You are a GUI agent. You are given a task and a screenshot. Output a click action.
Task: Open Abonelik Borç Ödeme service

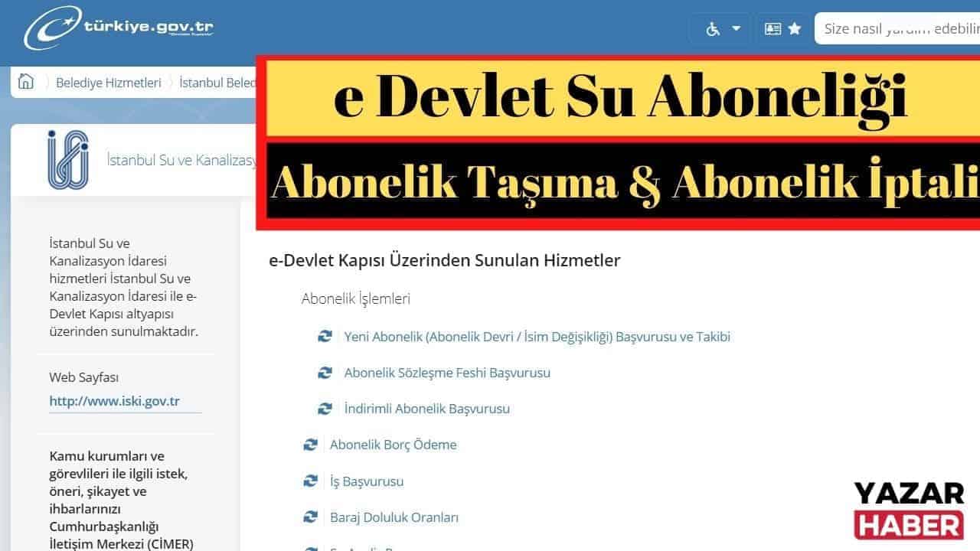393,445
